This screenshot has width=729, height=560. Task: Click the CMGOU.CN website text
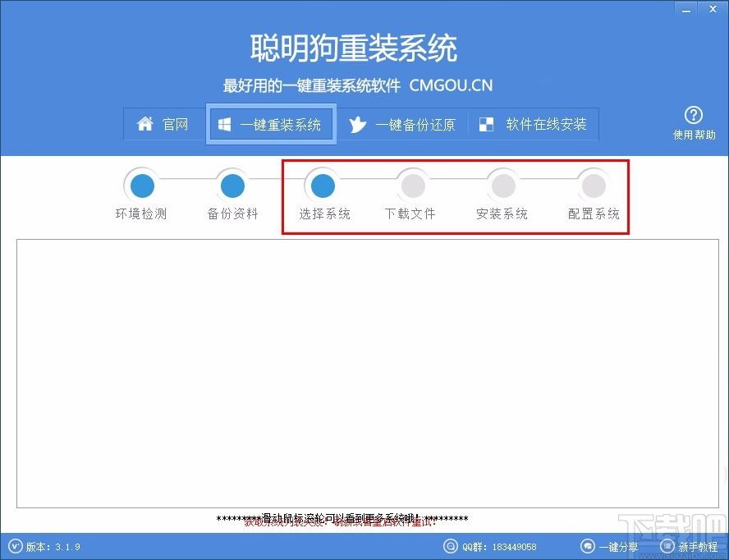[451, 85]
